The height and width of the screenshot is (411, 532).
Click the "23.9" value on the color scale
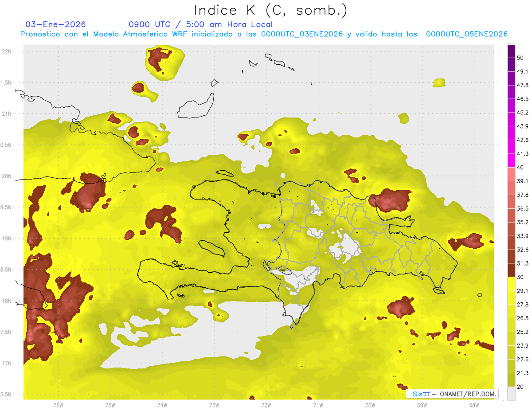point(522,345)
